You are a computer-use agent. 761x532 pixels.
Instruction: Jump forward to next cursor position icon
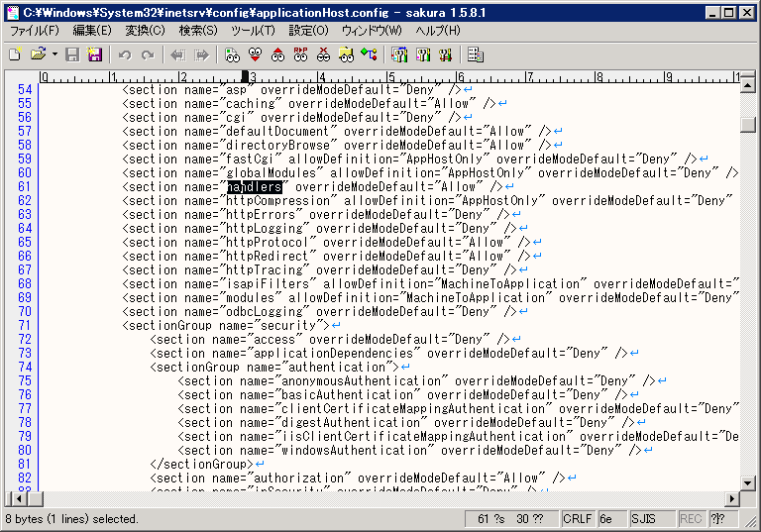(x=201, y=54)
